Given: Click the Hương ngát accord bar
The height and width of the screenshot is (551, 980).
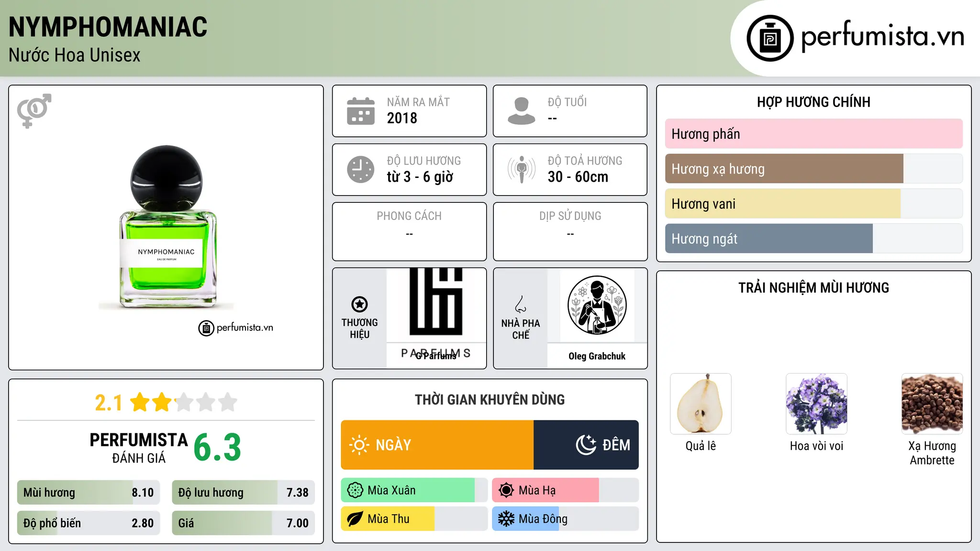Looking at the screenshot, I should (x=813, y=239).
